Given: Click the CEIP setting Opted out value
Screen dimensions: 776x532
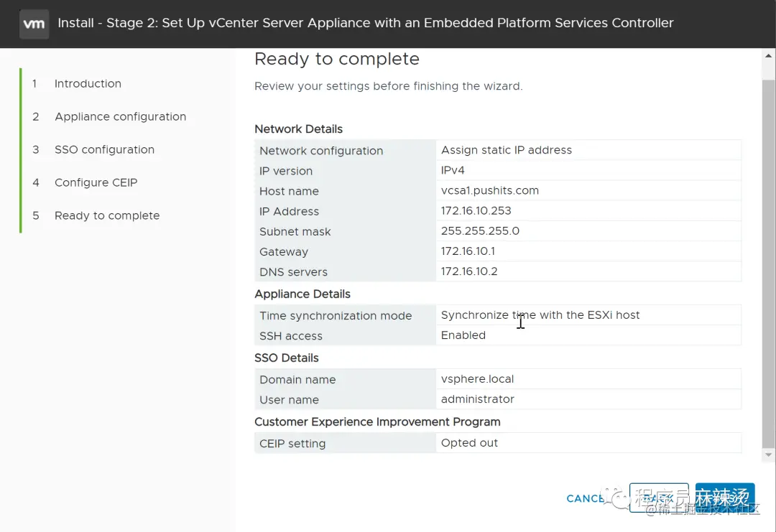Looking at the screenshot, I should (x=469, y=443).
